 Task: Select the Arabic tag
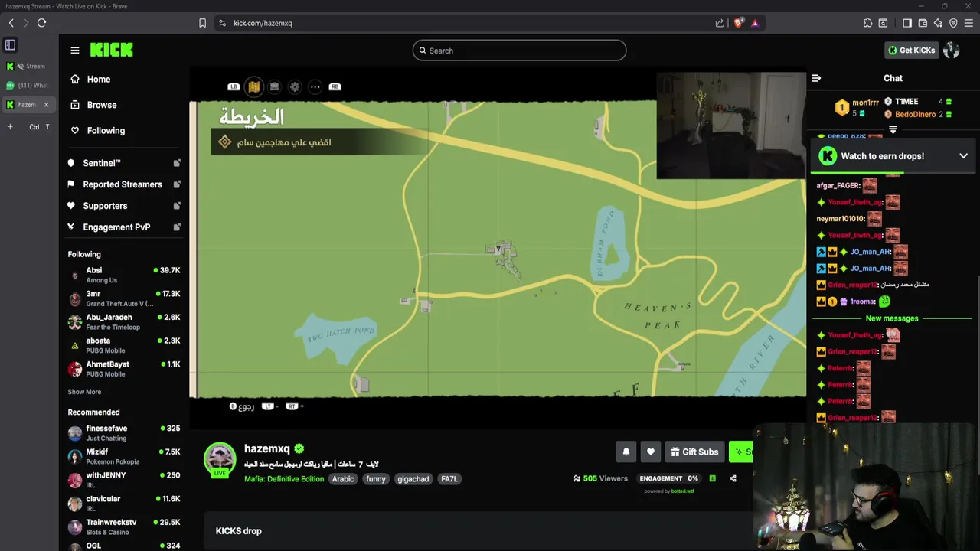click(343, 479)
